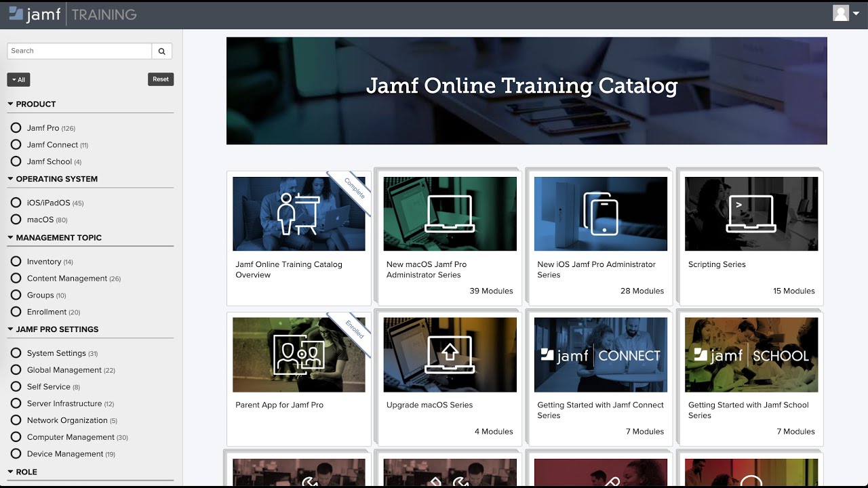The height and width of the screenshot is (488, 868).
Task: Click the 28 Modules count text
Action: click(x=642, y=291)
